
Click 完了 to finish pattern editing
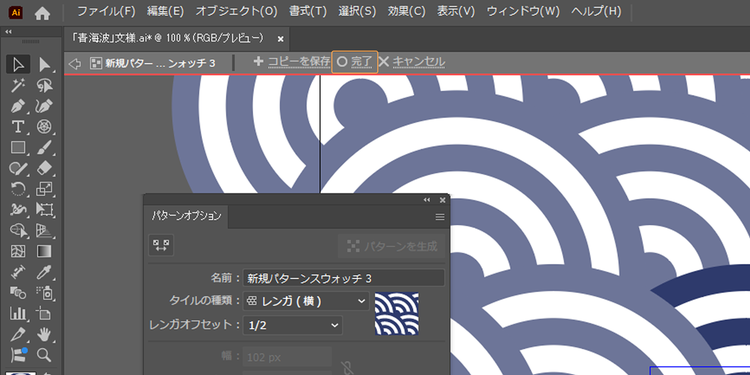point(355,62)
